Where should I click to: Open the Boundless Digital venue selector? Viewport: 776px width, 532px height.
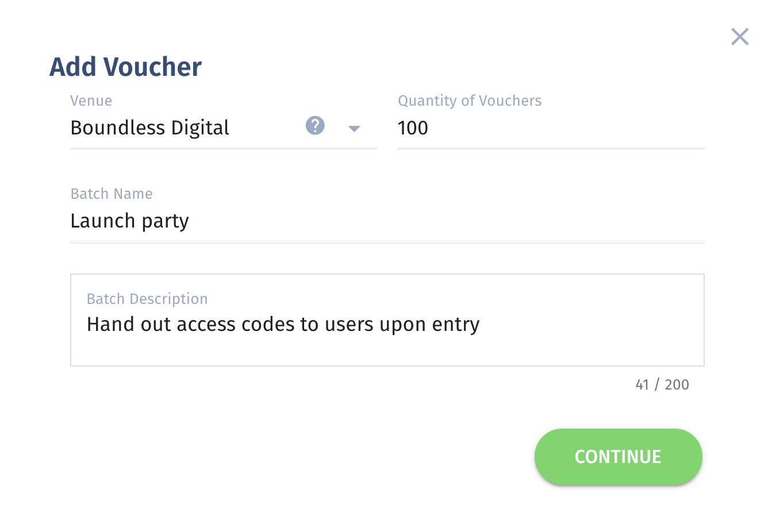pyautogui.click(x=223, y=128)
